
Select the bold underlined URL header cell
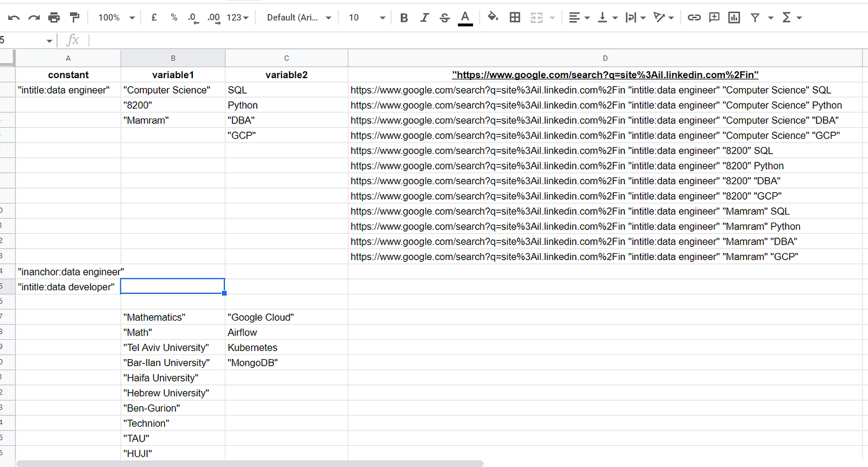[x=605, y=75]
